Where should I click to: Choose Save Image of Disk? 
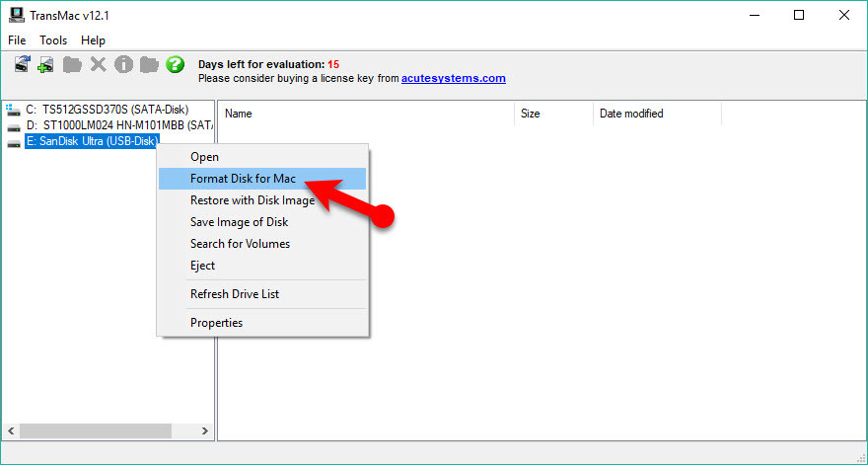click(x=262, y=222)
